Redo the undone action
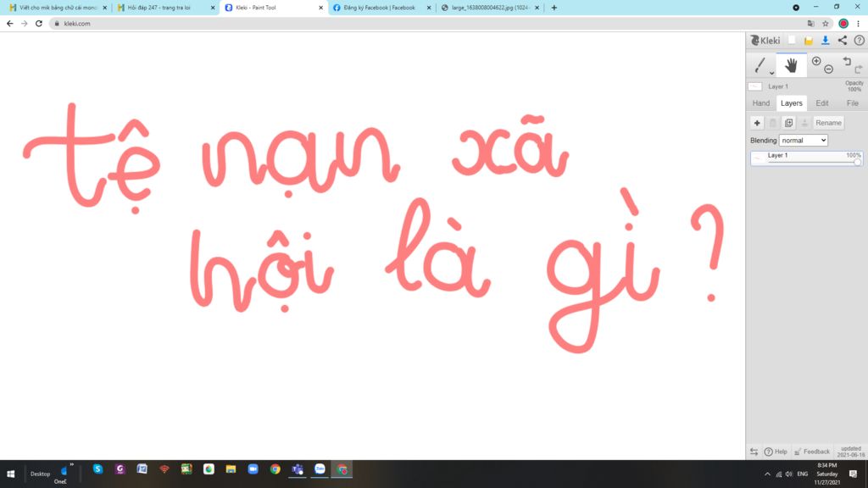Image resolution: width=868 pixels, height=488 pixels. tap(859, 69)
